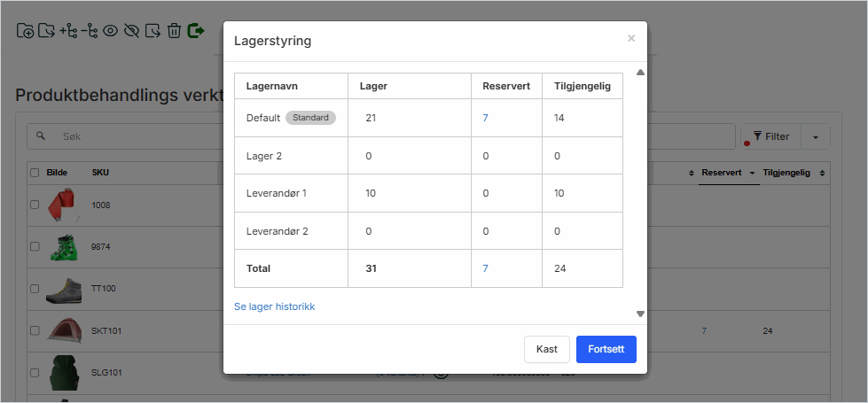The width and height of the screenshot is (868, 403).
Task: Check the box for SKU 1008
Action: (35, 205)
